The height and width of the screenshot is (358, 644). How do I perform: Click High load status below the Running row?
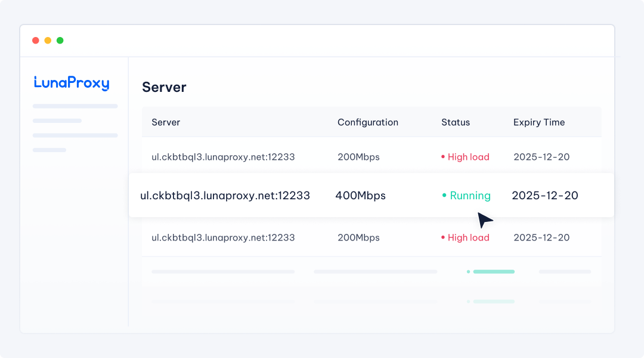468,237
